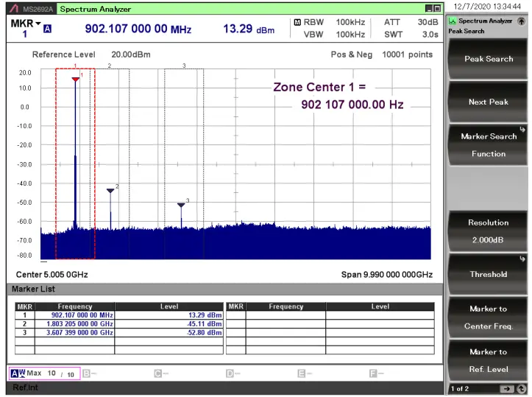Open the Threshold submenu
Image resolution: width=532 pixels, height=397 pixels.
coord(489,274)
